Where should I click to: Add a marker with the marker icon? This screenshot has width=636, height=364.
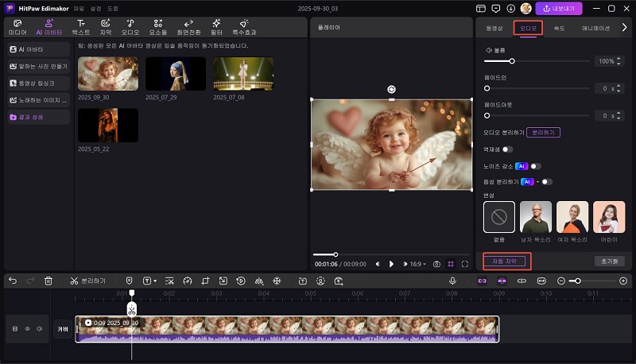129,281
